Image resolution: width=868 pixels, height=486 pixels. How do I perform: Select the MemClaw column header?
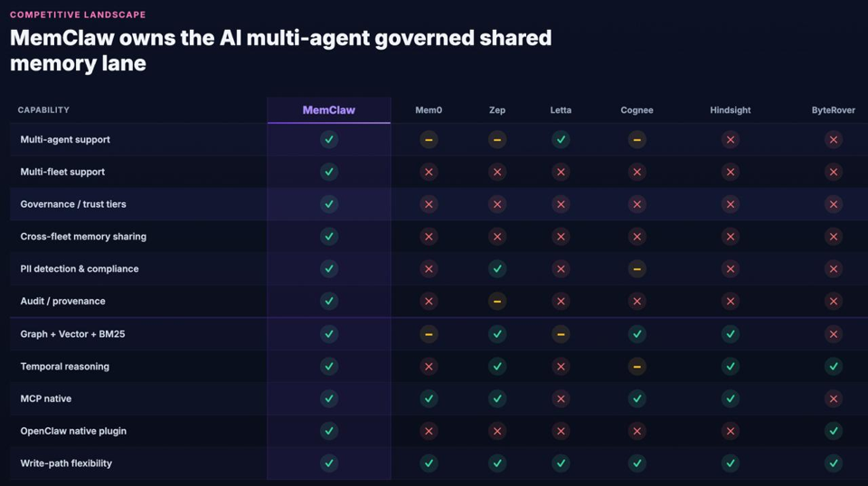[x=329, y=110]
